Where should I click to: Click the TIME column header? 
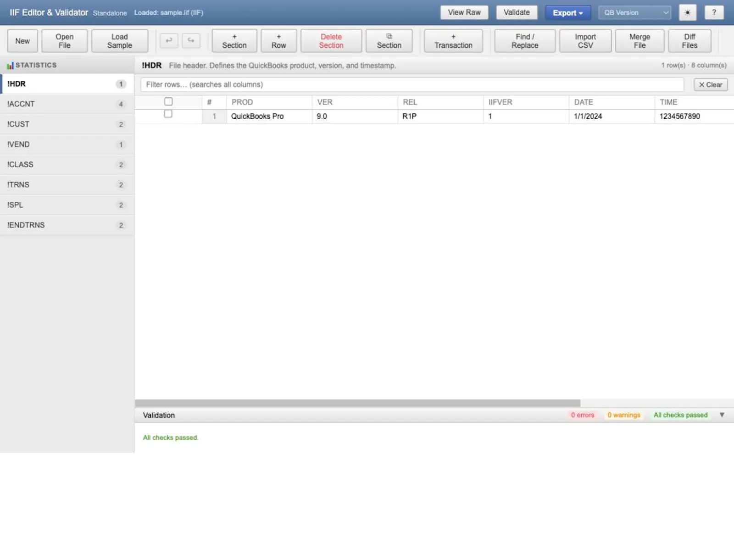click(x=695, y=102)
